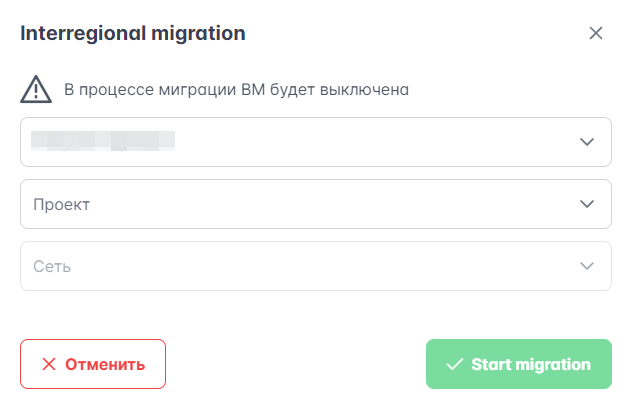Screen dimensions: 627x409
Task: Click the checkmark icon in Start migration
Action: click(x=455, y=364)
